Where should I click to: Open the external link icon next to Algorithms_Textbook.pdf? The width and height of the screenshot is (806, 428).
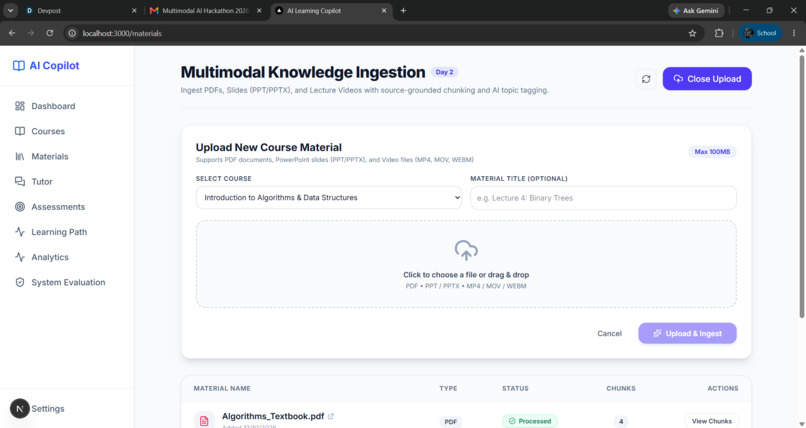[331, 416]
